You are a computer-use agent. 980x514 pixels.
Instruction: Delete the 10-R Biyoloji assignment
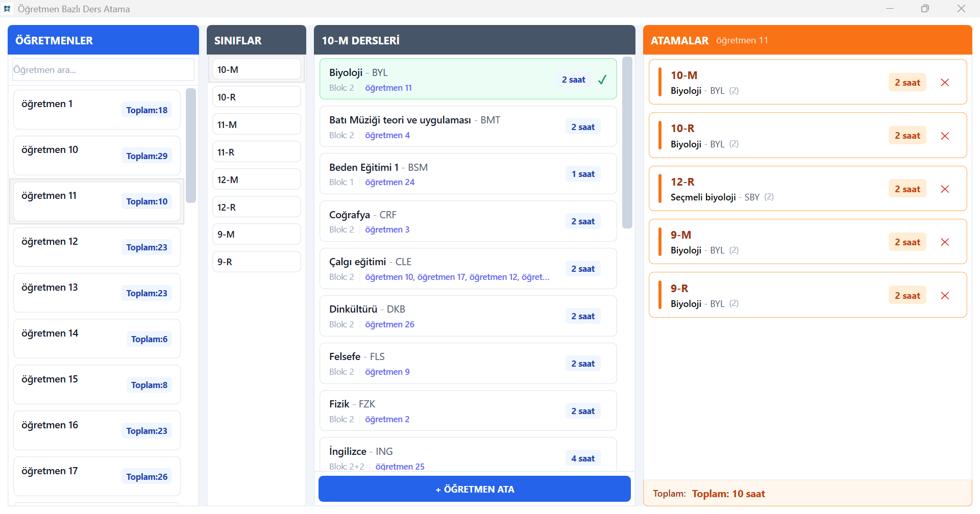pos(945,136)
